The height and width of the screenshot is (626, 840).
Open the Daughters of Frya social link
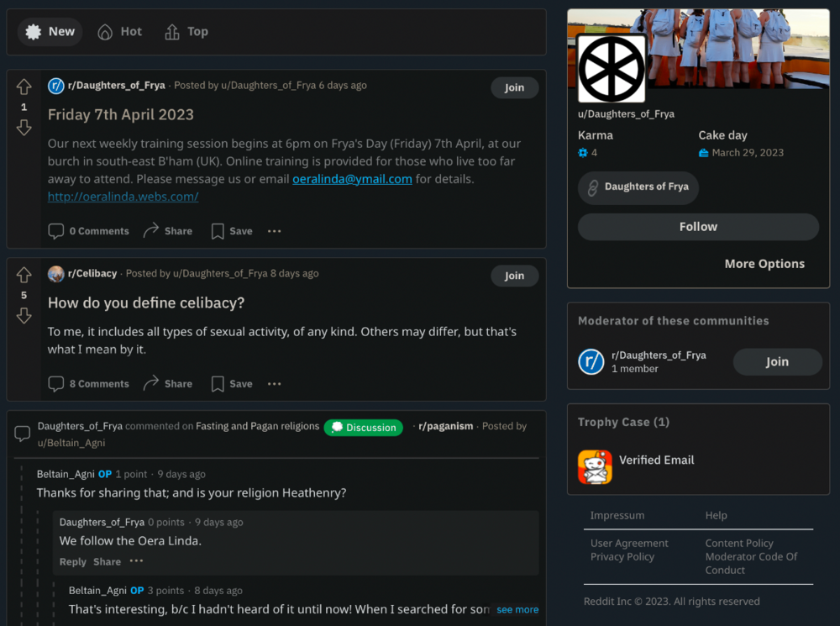[638, 187]
